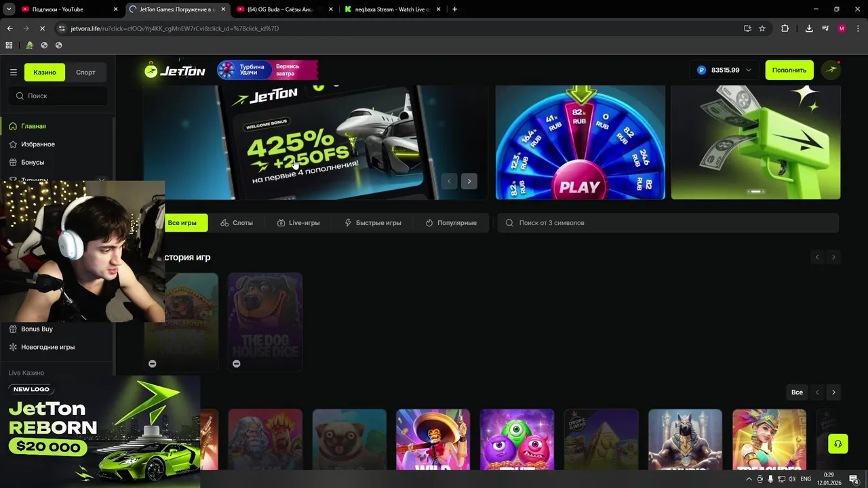This screenshot has width=868, height=488.
Task: Expand the Турниры sidebar section
Action: click(101, 180)
